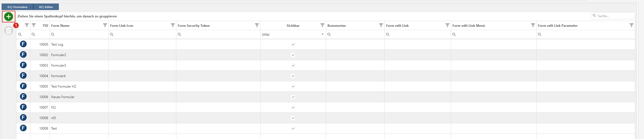644x139 pixels.
Task: Toggle Sichtbar checkbox for Formular3
Action: 293,65
